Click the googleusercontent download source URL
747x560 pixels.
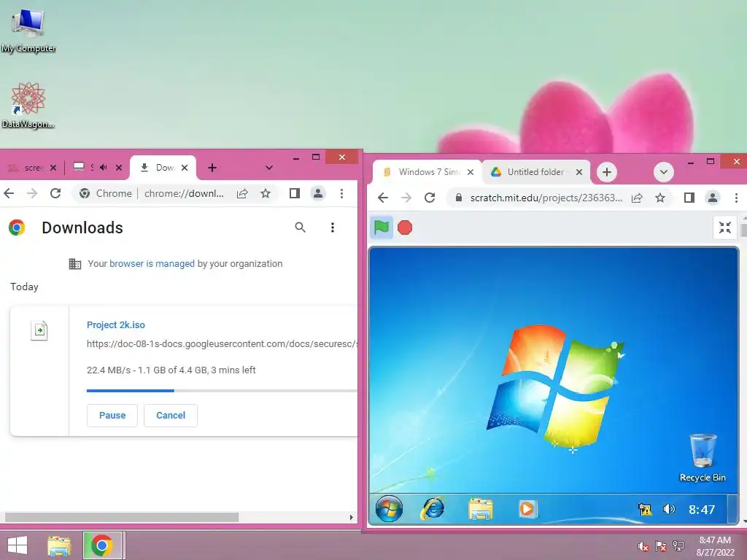point(222,344)
